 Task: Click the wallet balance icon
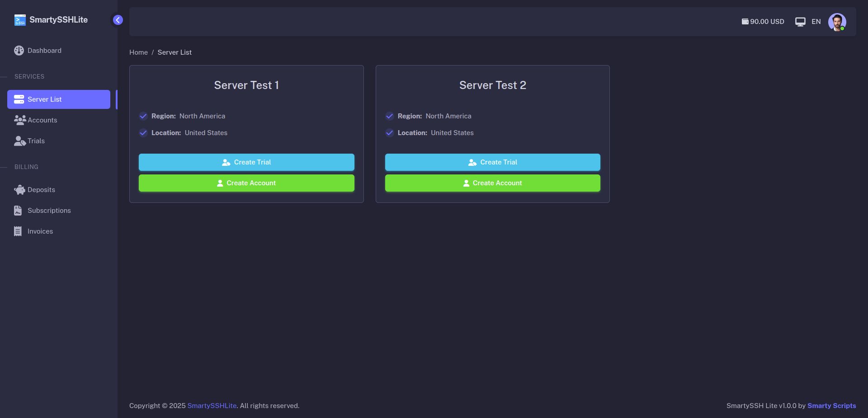point(745,22)
